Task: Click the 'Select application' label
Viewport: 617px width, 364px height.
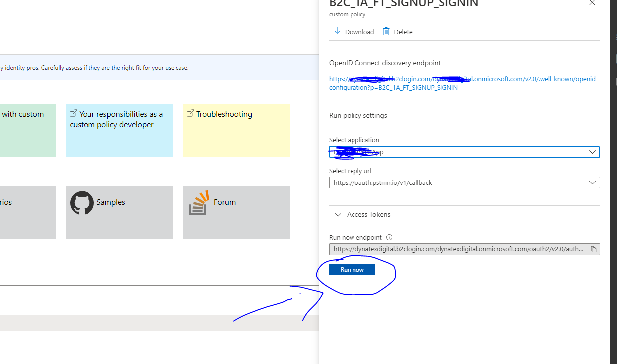Action: click(x=354, y=140)
